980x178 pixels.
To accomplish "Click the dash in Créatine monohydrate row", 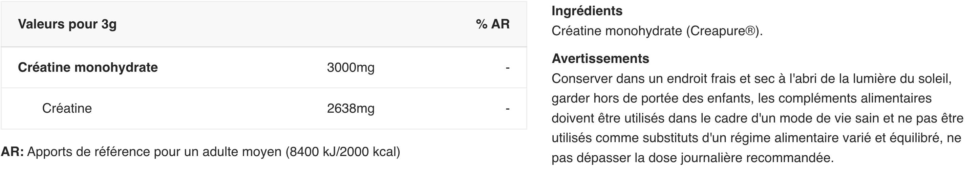I will coord(508,68).
